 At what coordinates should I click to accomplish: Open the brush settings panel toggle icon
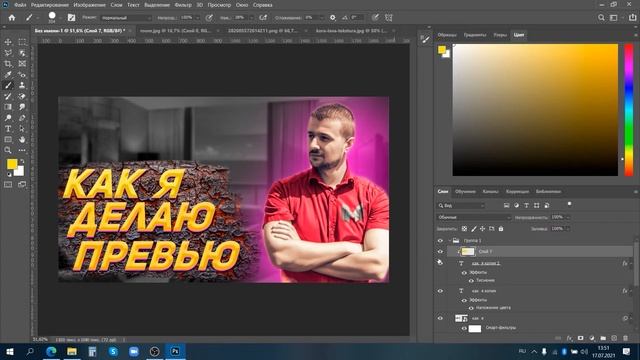pyautogui.click(x=71, y=18)
